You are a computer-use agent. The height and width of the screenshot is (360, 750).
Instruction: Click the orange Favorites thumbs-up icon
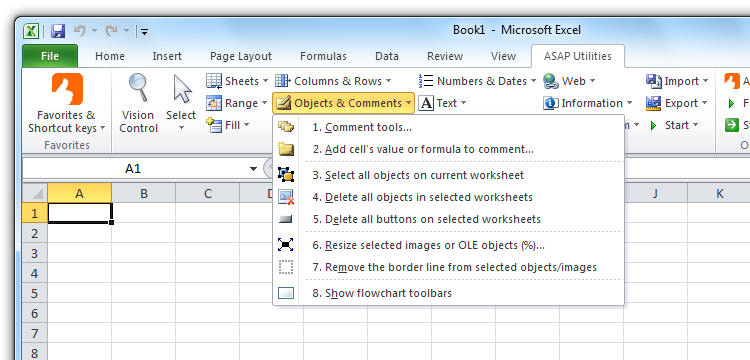[67, 89]
